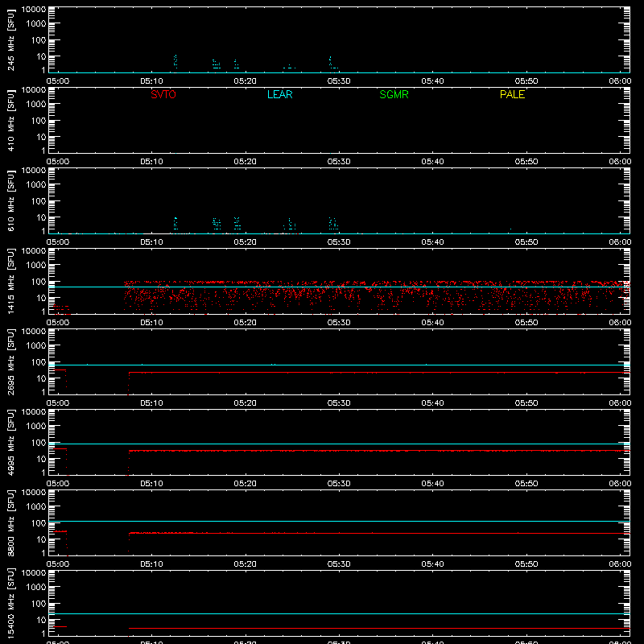Click the 10 tick on 1415 MHz axis

[41, 298]
